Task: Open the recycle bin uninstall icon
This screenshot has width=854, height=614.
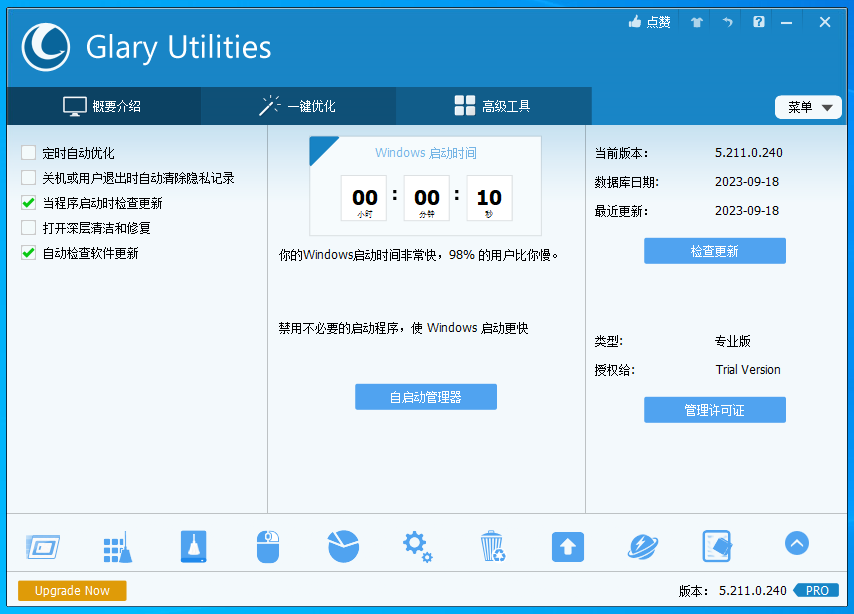Action: click(x=492, y=547)
